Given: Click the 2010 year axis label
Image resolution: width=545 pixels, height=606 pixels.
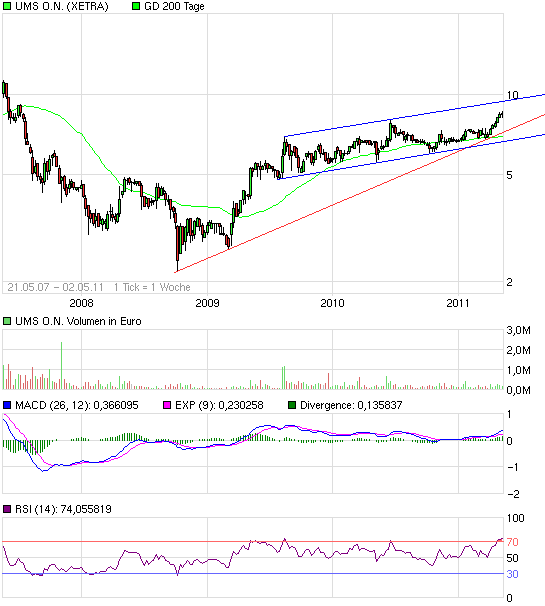Looking at the screenshot, I should coord(332,303).
